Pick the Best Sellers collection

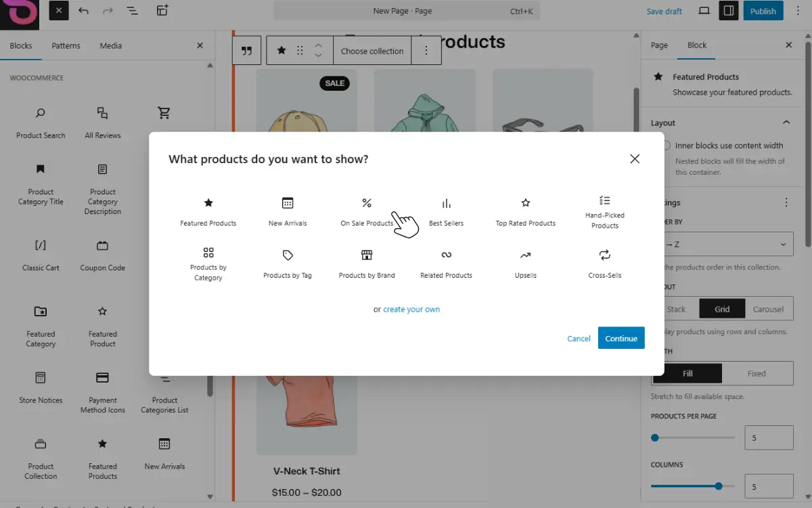click(x=446, y=212)
